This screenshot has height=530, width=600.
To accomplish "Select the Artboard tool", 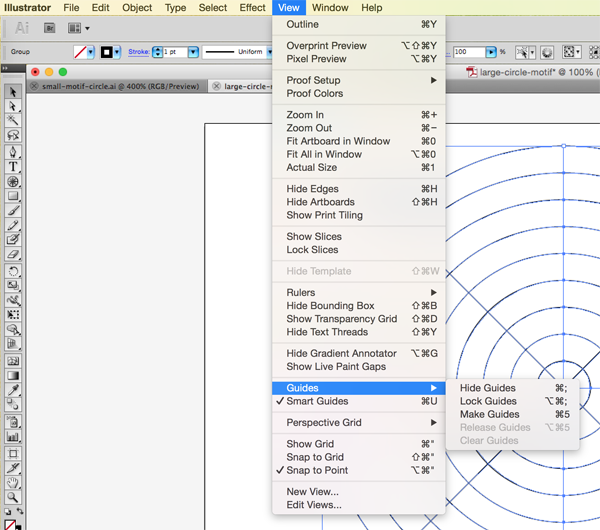I will click(x=13, y=453).
